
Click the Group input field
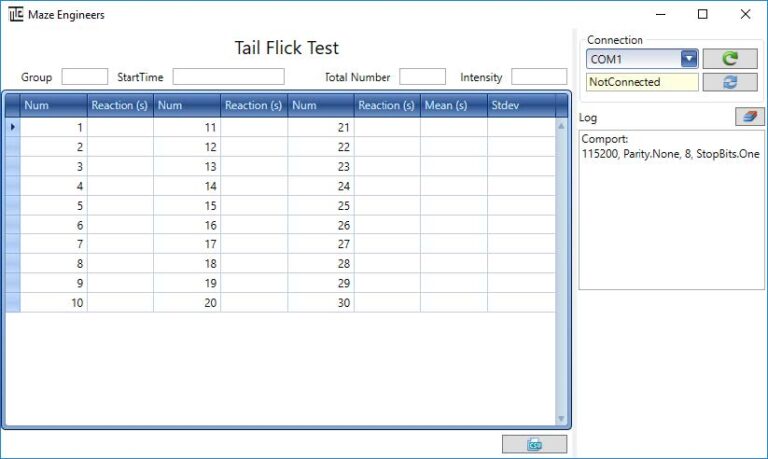(85, 77)
